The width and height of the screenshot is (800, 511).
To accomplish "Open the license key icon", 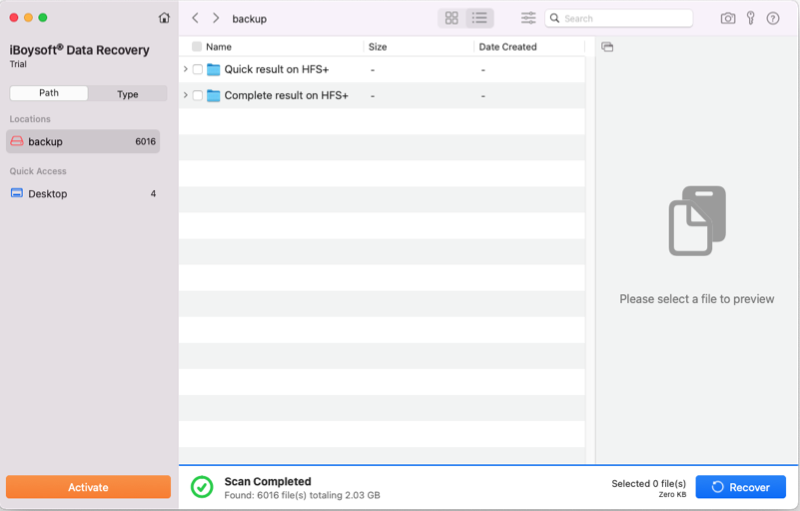I will tap(750, 18).
